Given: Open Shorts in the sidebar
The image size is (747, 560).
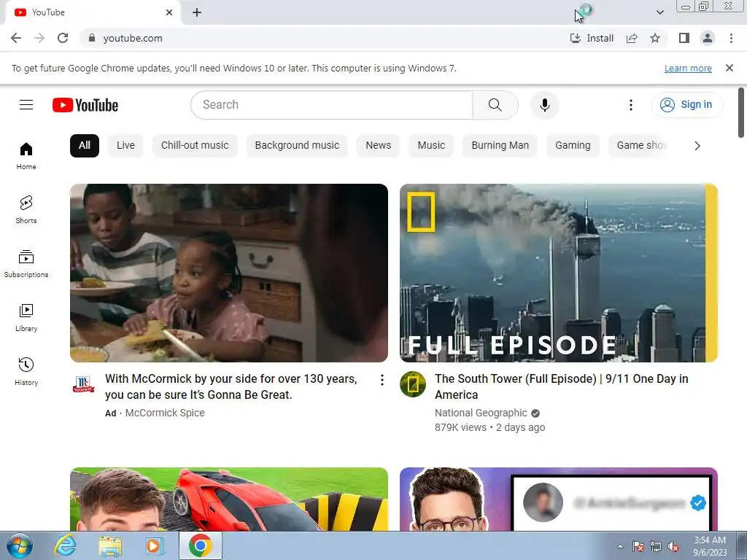Looking at the screenshot, I should (26, 209).
